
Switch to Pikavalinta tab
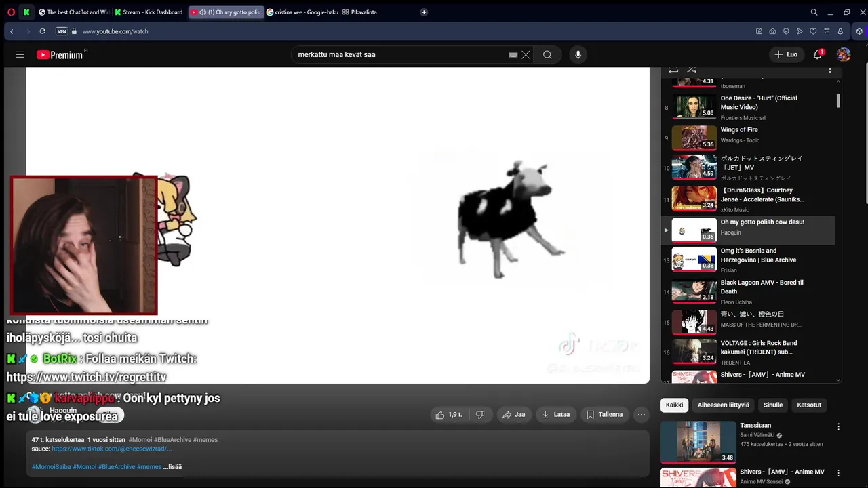pyautogui.click(x=359, y=12)
